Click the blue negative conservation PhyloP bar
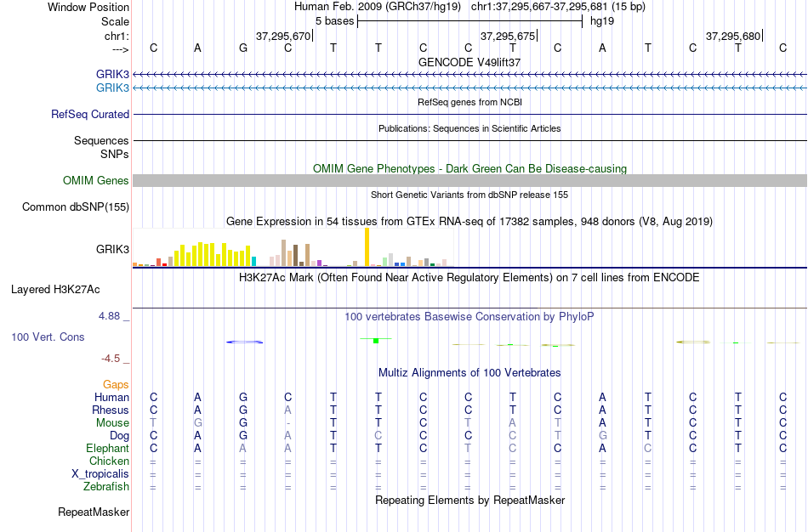The width and height of the screenshot is (808, 532). coord(245,342)
